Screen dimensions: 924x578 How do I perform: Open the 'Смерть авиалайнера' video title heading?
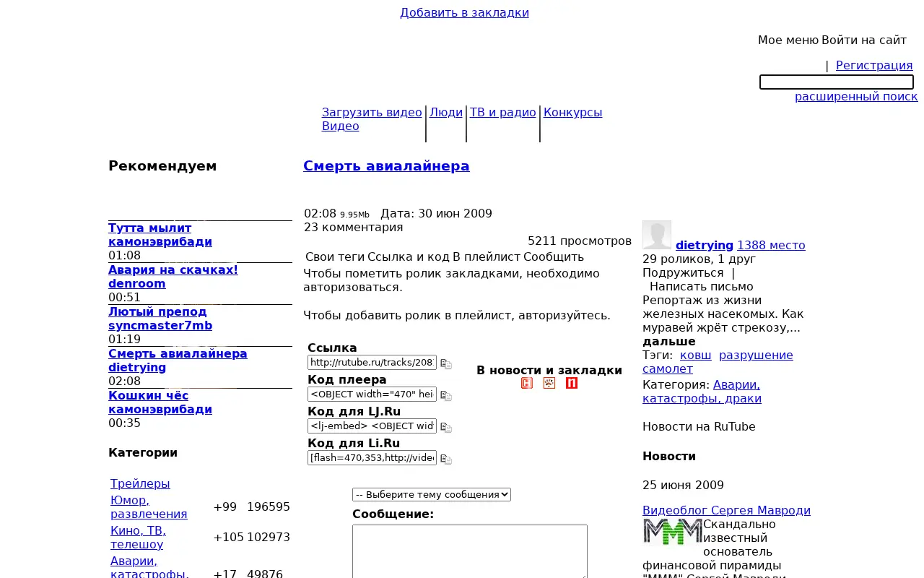point(386,166)
